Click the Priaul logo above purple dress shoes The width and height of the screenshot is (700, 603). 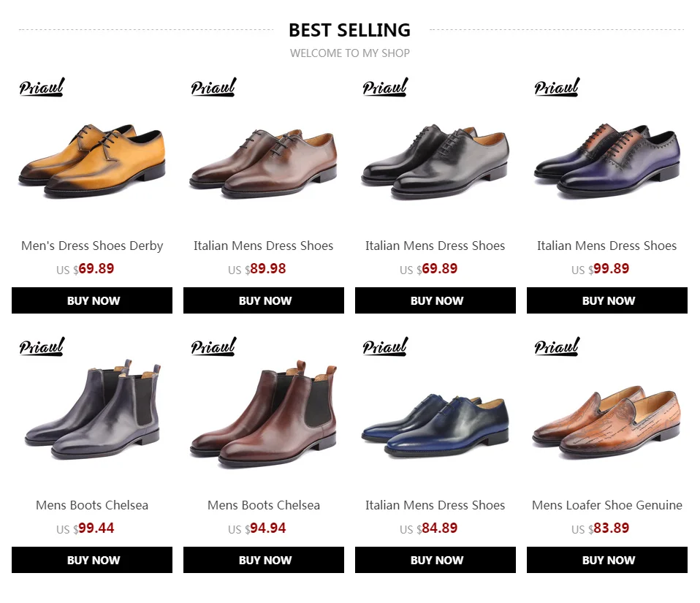pyautogui.click(x=557, y=87)
